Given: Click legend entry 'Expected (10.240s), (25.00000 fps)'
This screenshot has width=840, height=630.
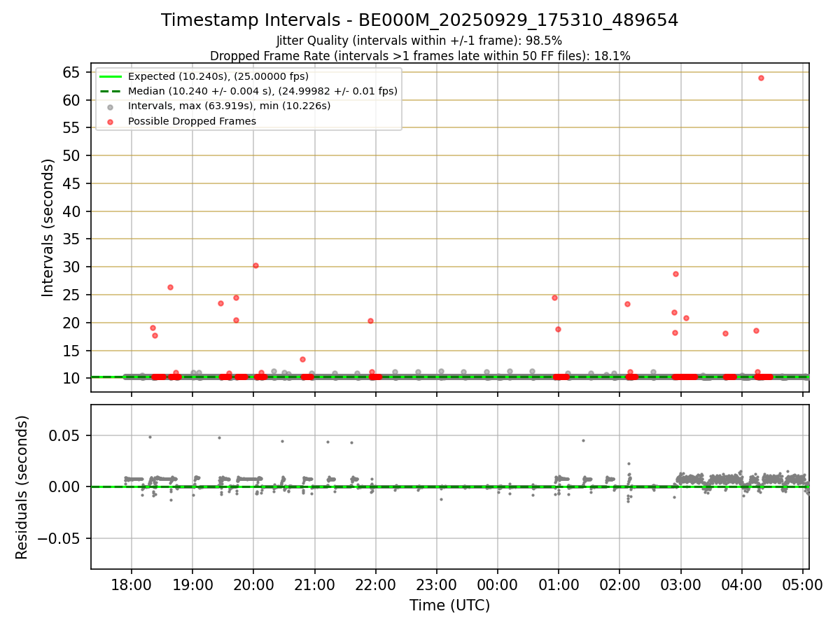Looking at the screenshot, I should coord(218,76).
